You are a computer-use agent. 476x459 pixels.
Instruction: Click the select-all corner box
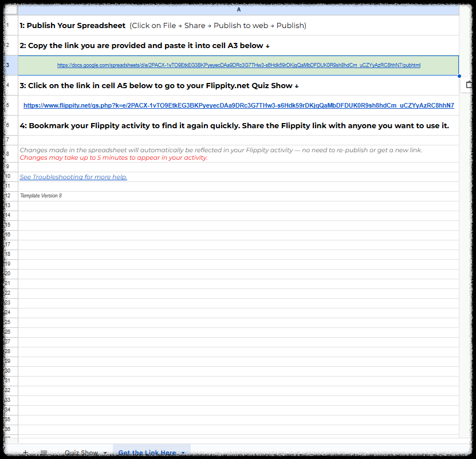pos(11,10)
